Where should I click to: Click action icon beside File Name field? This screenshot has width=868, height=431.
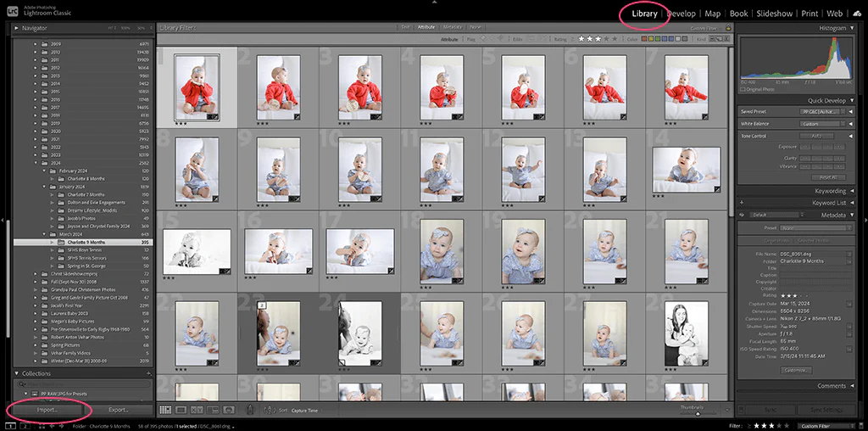point(849,254)
